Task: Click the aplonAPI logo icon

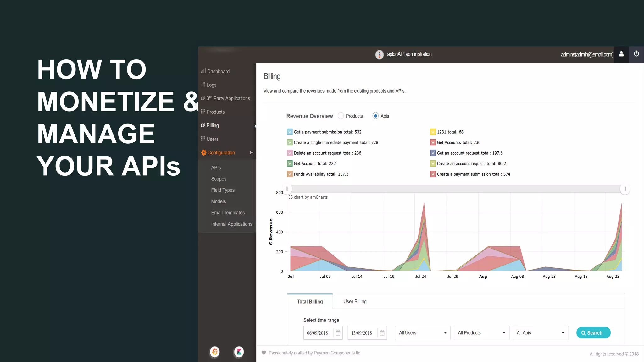Action: point(380,54)
